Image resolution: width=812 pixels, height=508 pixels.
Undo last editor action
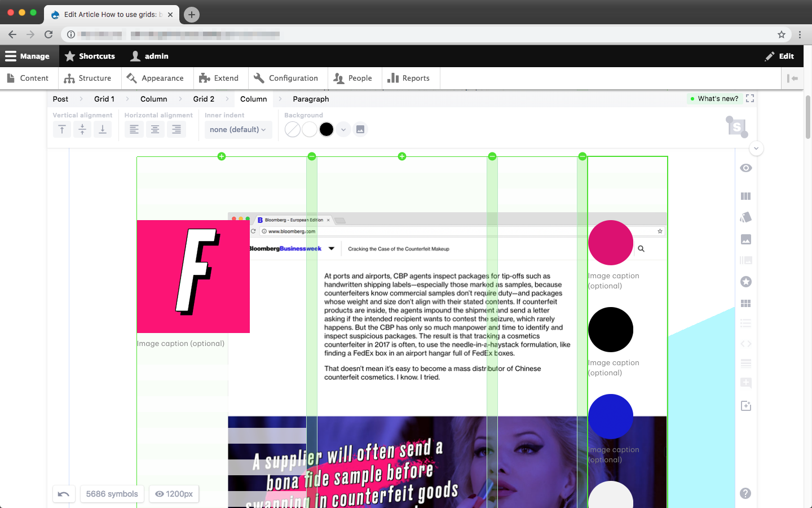pyautogui.click(x=64, y=494)
